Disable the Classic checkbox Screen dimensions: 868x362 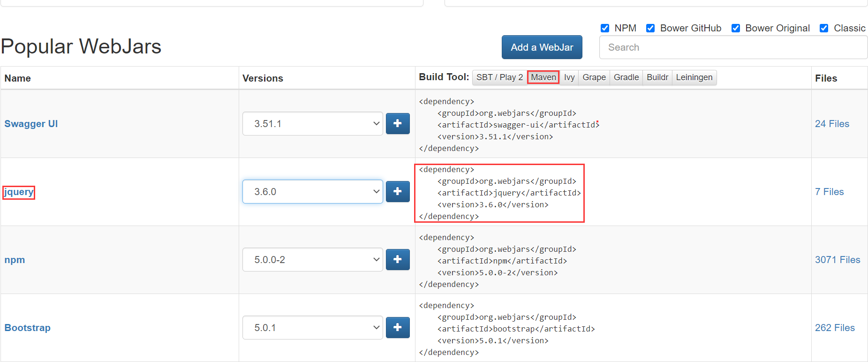pos(824,28)
